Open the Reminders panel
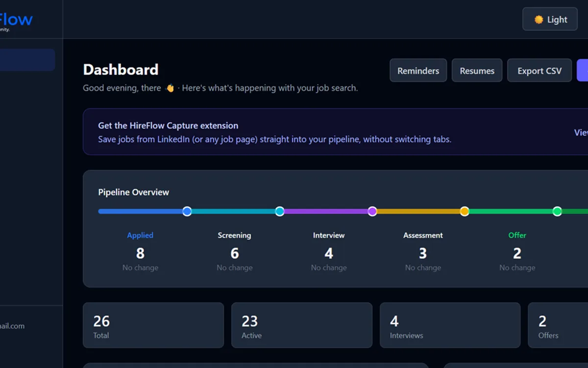 pyautogui.click(x=418, y=71)
